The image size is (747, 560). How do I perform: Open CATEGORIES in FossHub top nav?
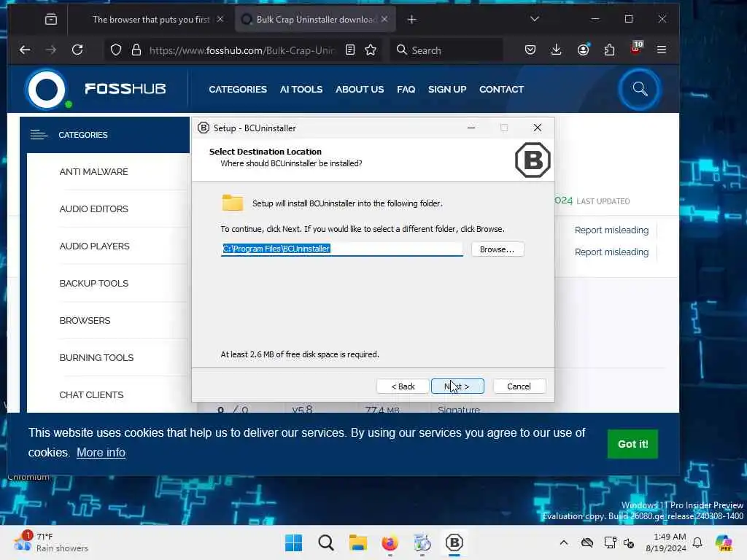tap(238, 90)
